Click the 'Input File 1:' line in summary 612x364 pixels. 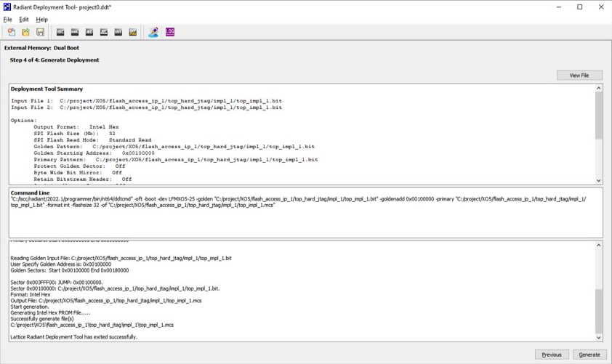[x=146, y=101]
